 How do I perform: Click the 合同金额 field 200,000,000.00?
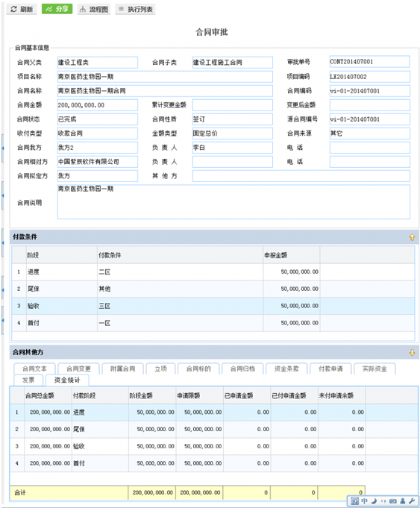click(x=98, y=105)
